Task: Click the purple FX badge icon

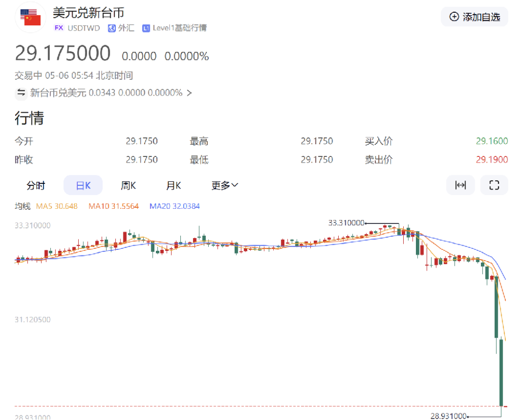Action: click(x=59, y=28)
